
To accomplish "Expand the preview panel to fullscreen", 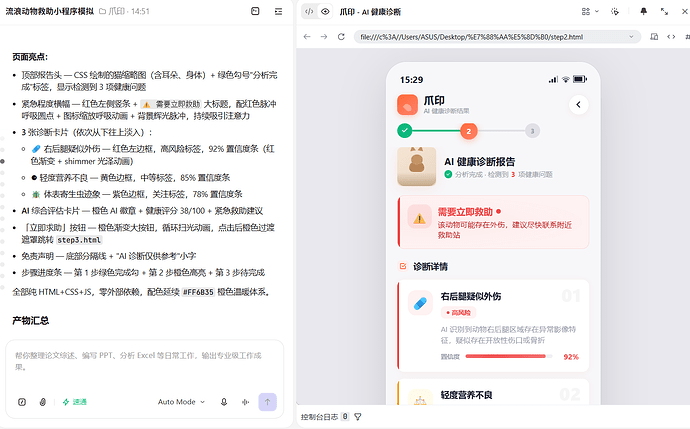I will (x=664, y=11).
